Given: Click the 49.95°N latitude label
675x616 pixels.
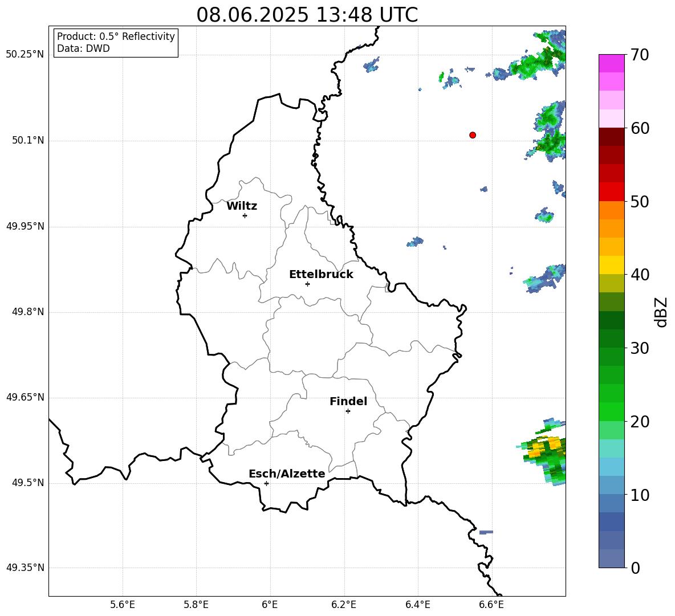Looking at the screenshot, I should [x=25, y=226].
